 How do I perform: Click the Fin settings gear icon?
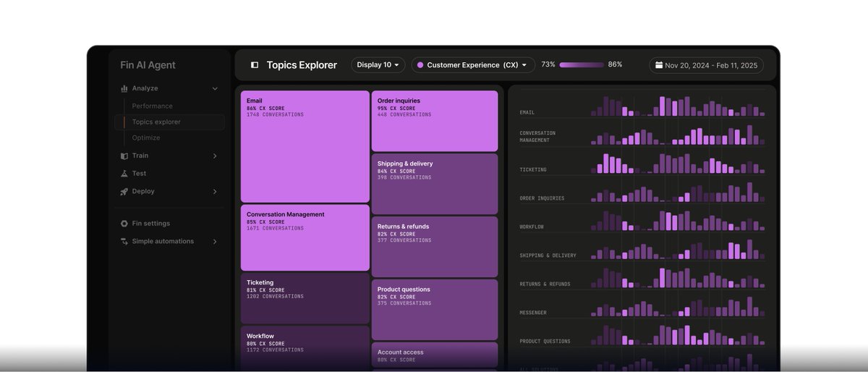(124, 224)
